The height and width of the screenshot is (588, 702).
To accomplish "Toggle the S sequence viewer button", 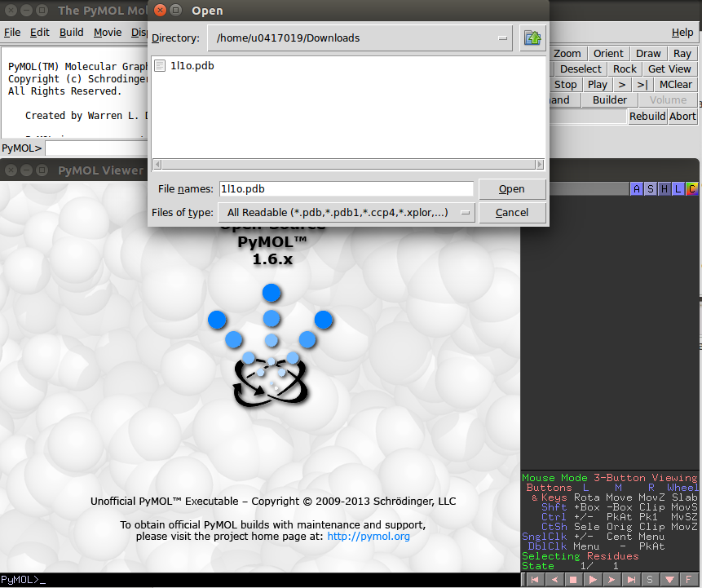I will 650,580.
